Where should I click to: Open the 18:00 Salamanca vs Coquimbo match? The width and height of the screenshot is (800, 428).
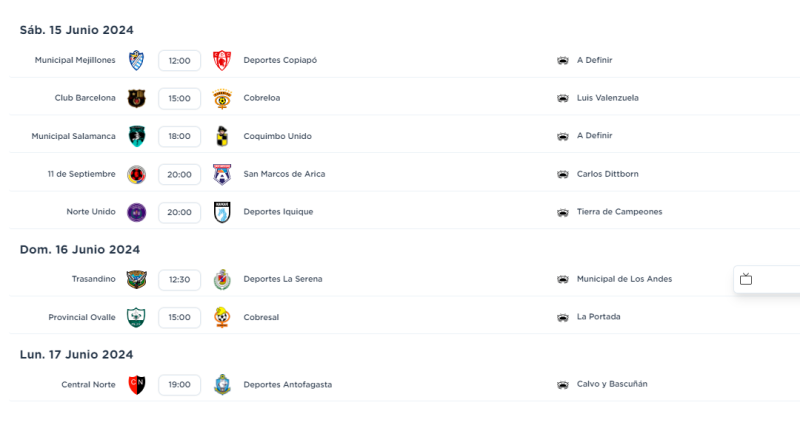(179, 136)
